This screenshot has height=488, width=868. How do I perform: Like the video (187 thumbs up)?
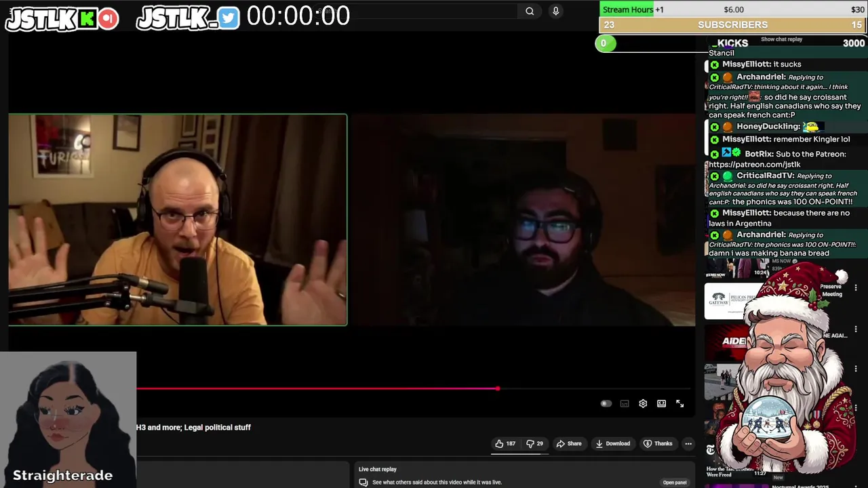coord(505,443)
